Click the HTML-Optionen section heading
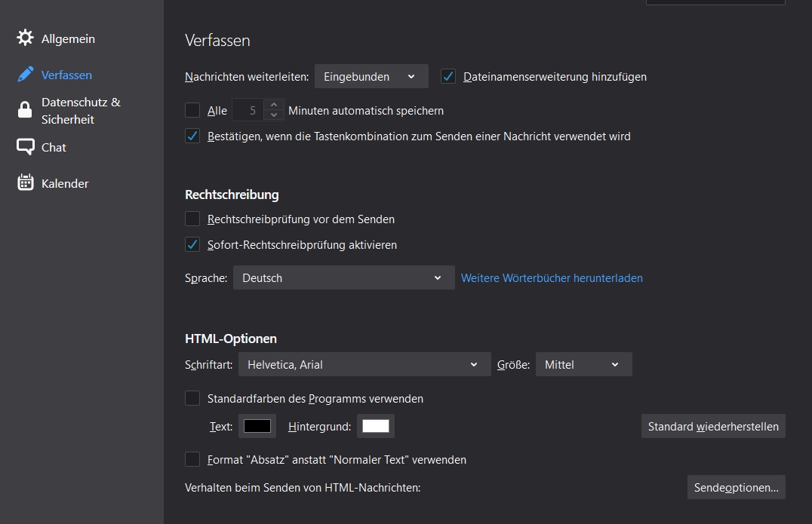 230,339
